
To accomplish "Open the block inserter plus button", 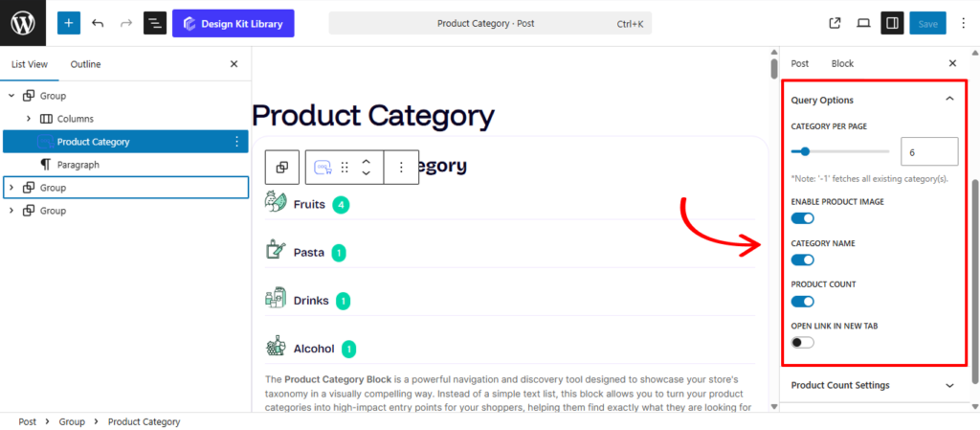I will click(x=69, y=23).
